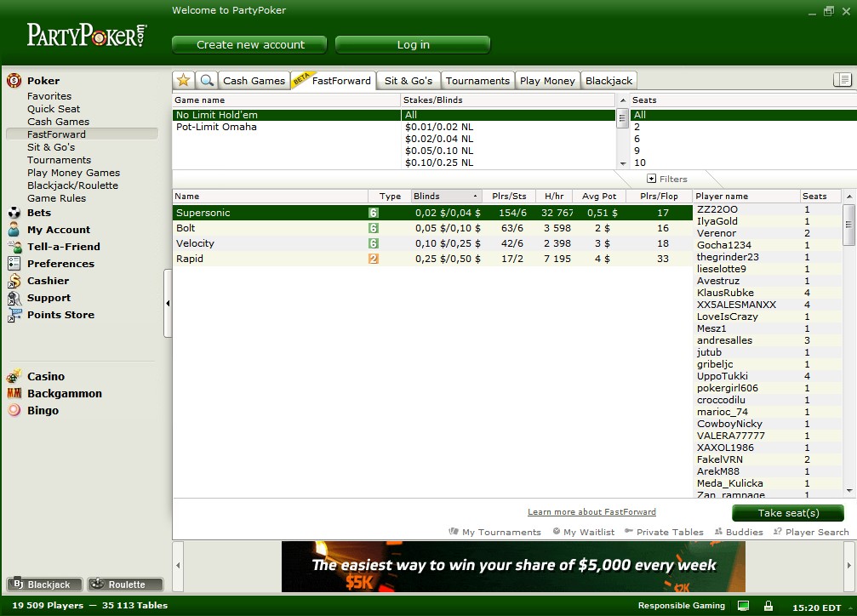Click the Buddies icon
857x616 pixels.
(718, 531)
